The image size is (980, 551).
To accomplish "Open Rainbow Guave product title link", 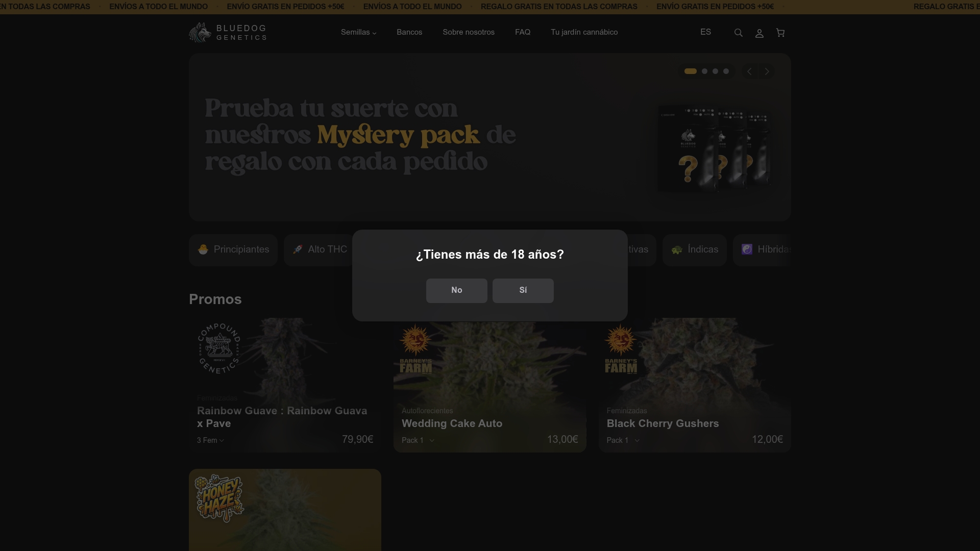I will pyautogui.click(x=282, y=417).
